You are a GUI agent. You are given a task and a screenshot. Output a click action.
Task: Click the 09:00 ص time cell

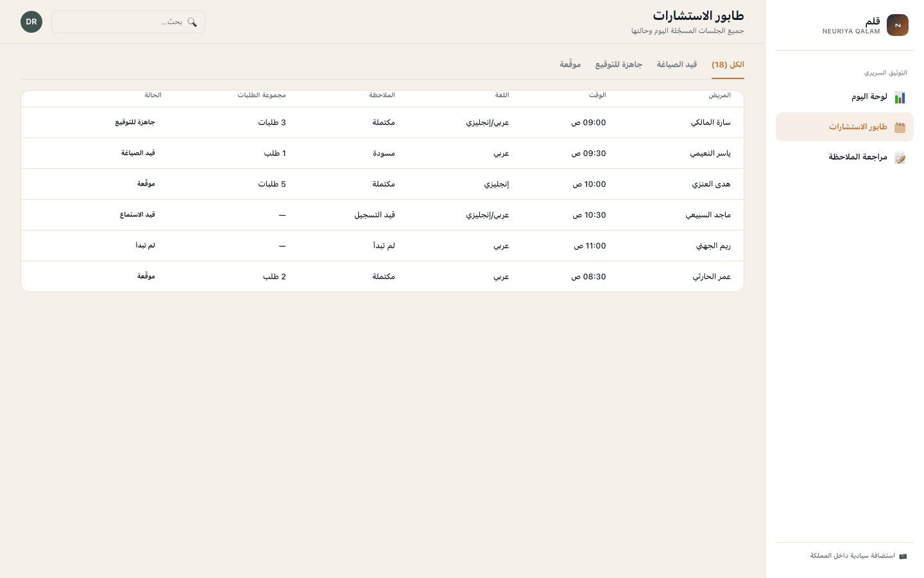click(588, 123)
